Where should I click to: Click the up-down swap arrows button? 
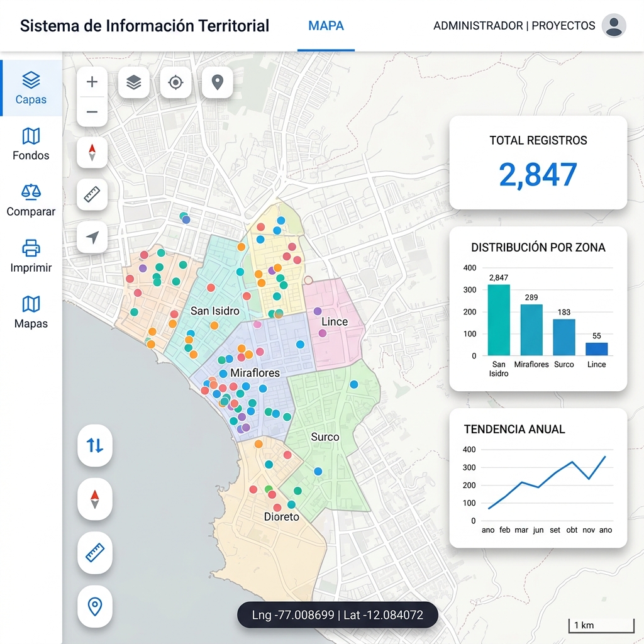coord(95,445)
